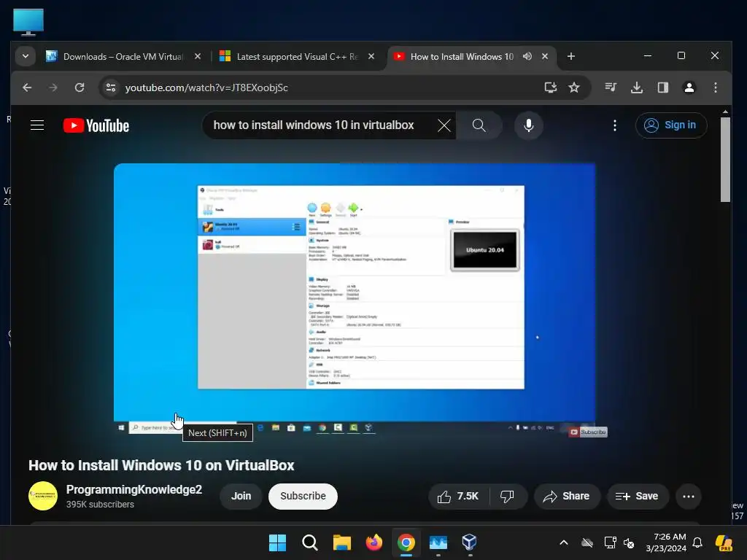Toggle the Chrome side panel
The image size is (747, 560).
pyautogui.click(x=662, y=87)
